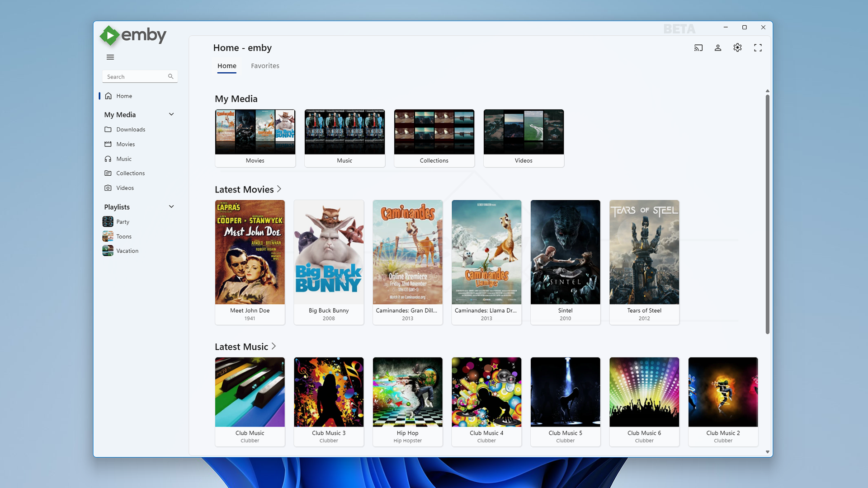Click the Vacation playlist thumbnail icon
The image size is (868, 488).
(x=108, y=251)
